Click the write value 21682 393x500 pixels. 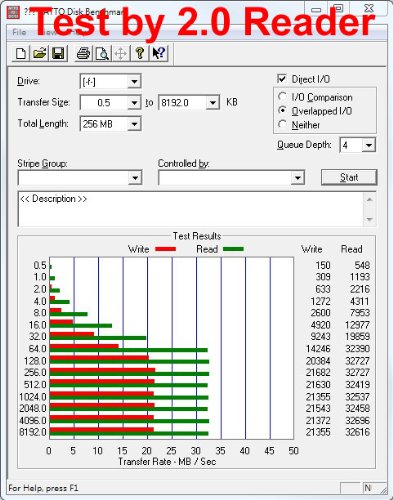pyautogui.click(x=318, y=373)
